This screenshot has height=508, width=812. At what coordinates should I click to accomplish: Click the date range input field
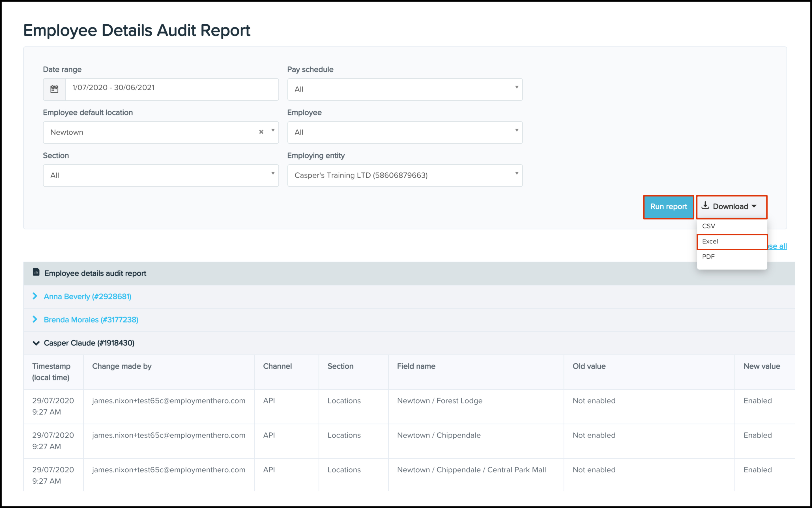click(x=171, y=89)
